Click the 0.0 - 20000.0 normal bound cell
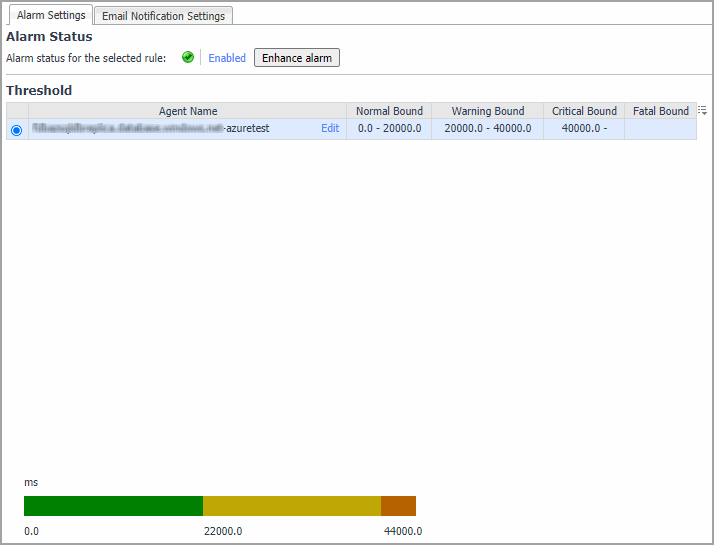 click(x=389, y=128)
